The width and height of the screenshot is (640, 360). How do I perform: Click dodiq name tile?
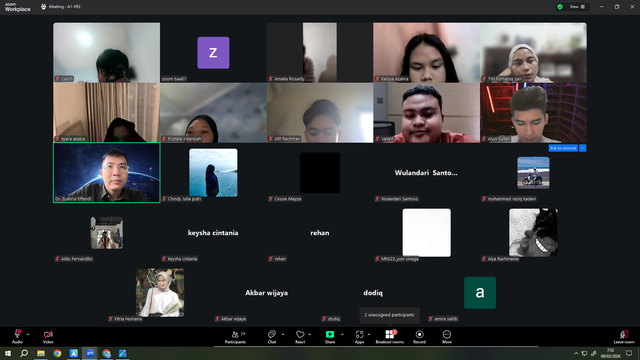pos(373,293)
